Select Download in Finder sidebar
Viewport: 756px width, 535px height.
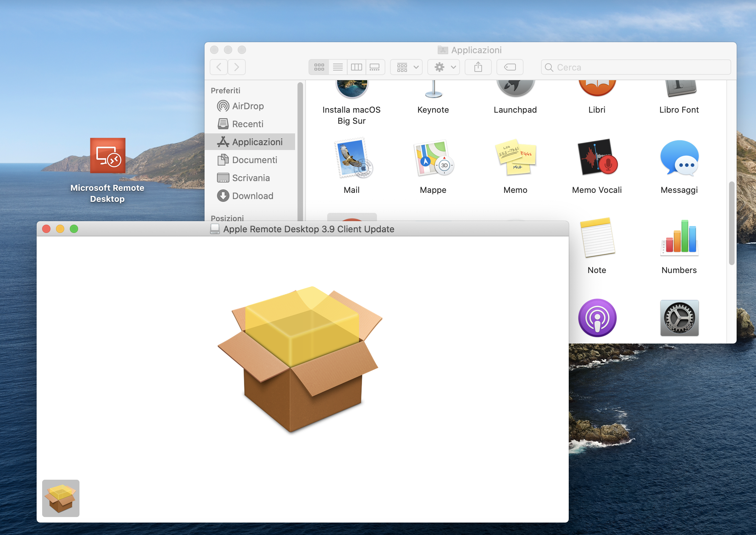click(253, 196)
